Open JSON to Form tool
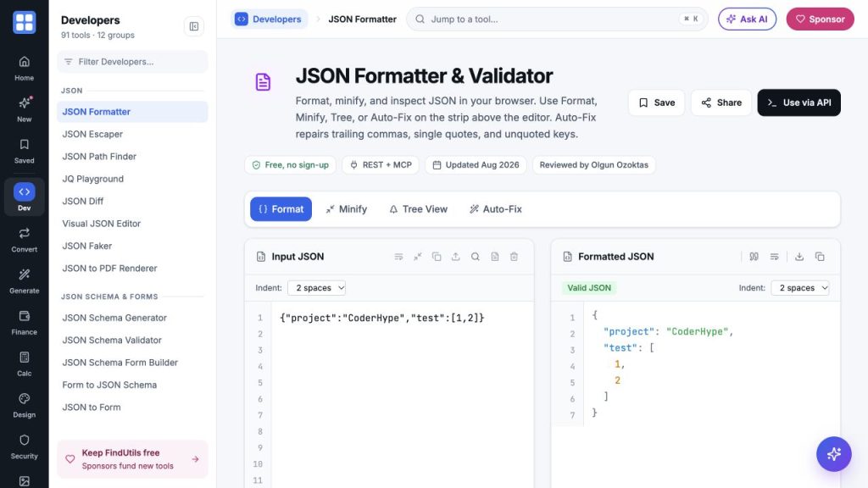This screenshot has height=488, width=868. pyautogui.click(x=132, y=408)
